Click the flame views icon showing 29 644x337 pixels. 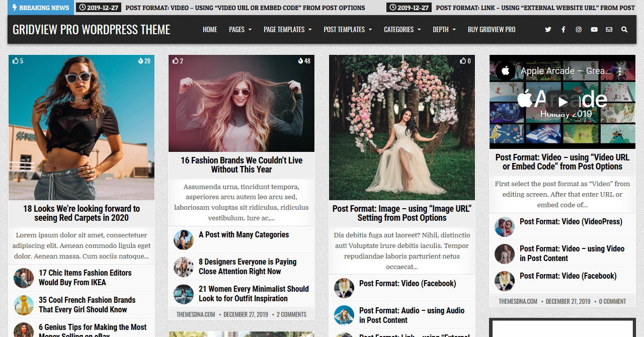pyautogui.click(x=141, y=61)
